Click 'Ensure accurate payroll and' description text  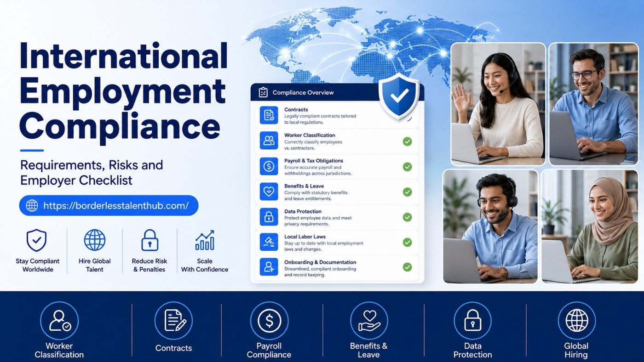(x=314, y=167)
